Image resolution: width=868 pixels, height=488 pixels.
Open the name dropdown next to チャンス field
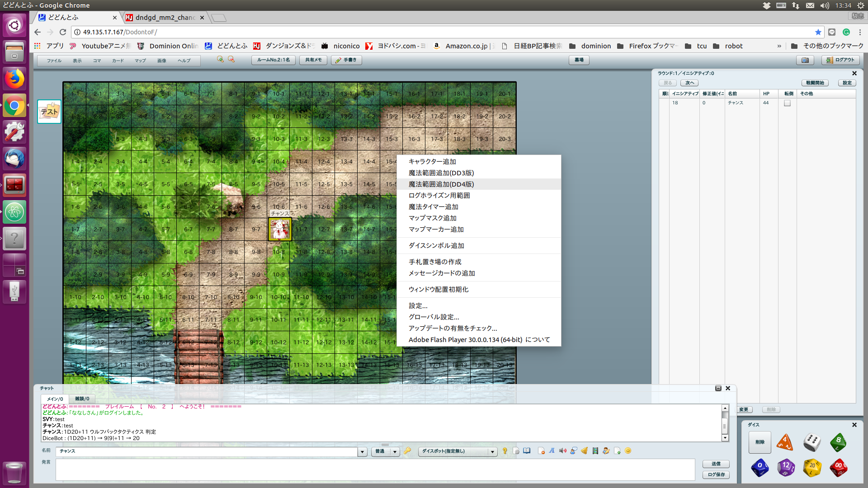click(362, 451)
